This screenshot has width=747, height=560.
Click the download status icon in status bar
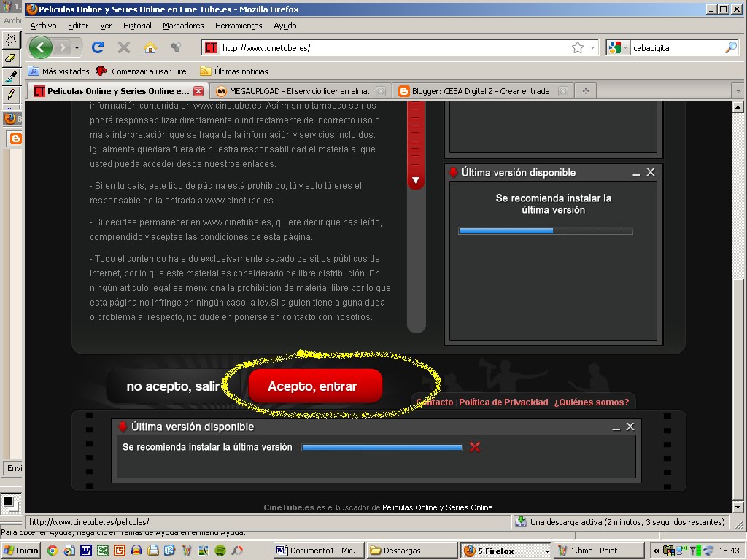coord(521,522)
